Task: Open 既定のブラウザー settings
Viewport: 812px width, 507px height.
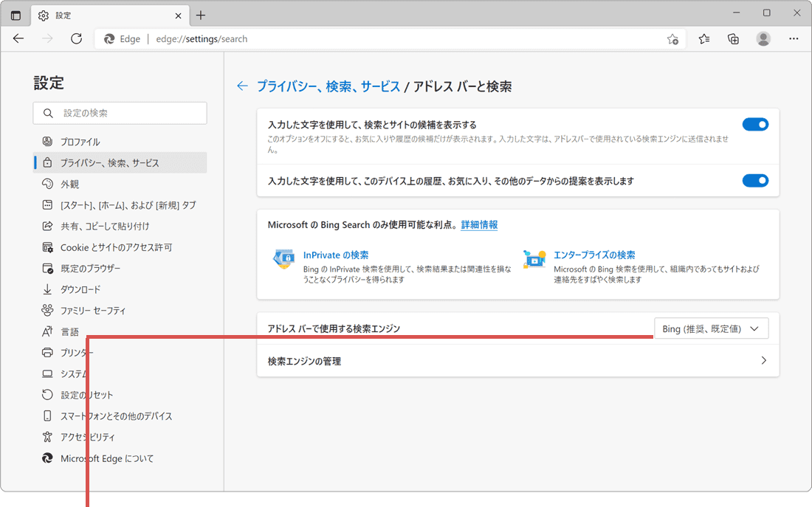Action: coord(120,268)
